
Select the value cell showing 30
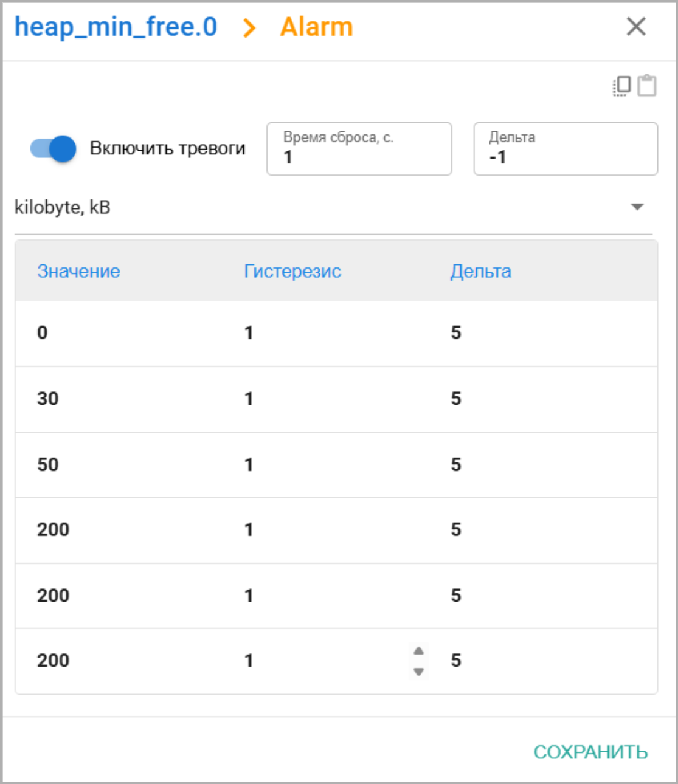point(48,399)
